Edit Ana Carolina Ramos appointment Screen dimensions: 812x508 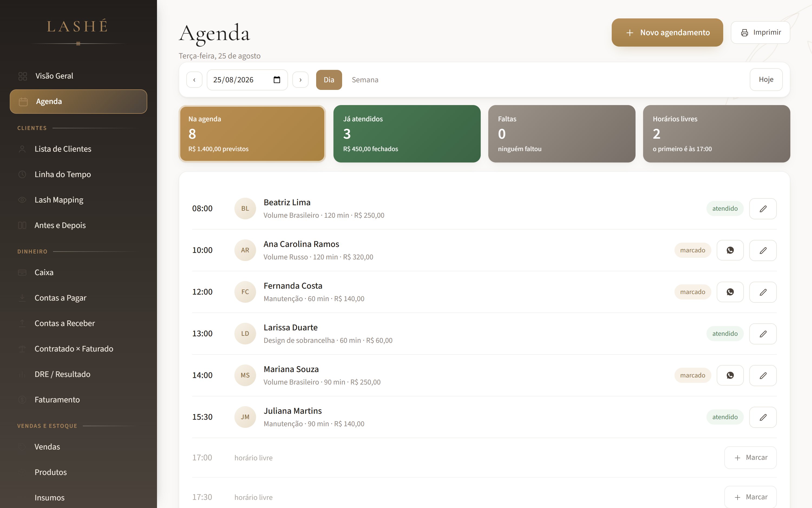click(x=763, y=250)
